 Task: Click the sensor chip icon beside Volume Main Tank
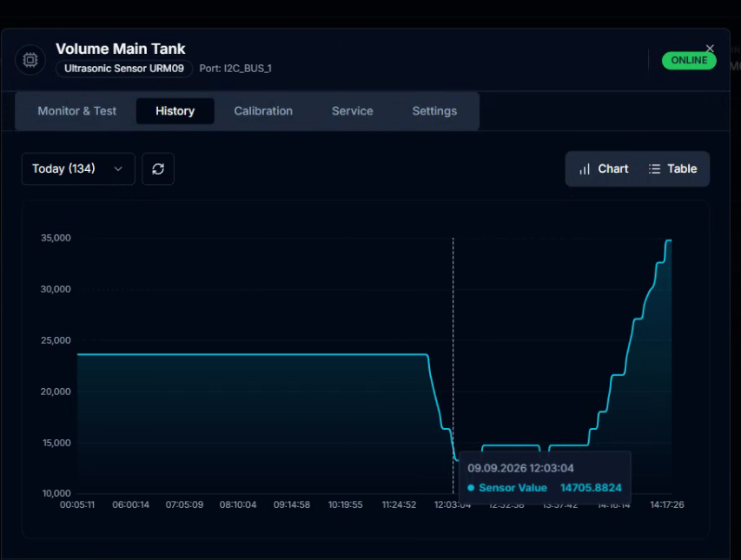pyautogui.click(x=30, y=60)
